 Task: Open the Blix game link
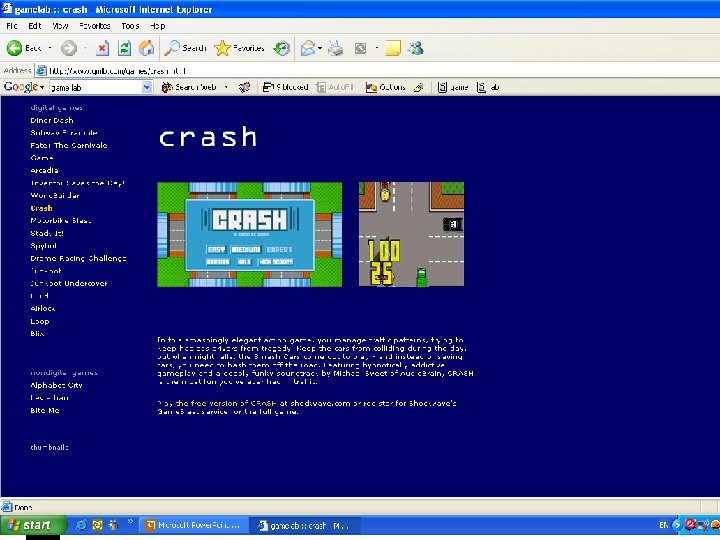(37, 333)
